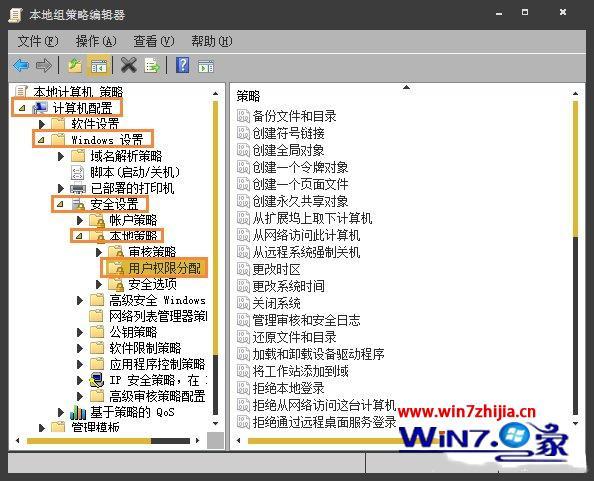Collapse the 安全设置 tree node
This screenshot has height=481, width=594.
(60, 205)
